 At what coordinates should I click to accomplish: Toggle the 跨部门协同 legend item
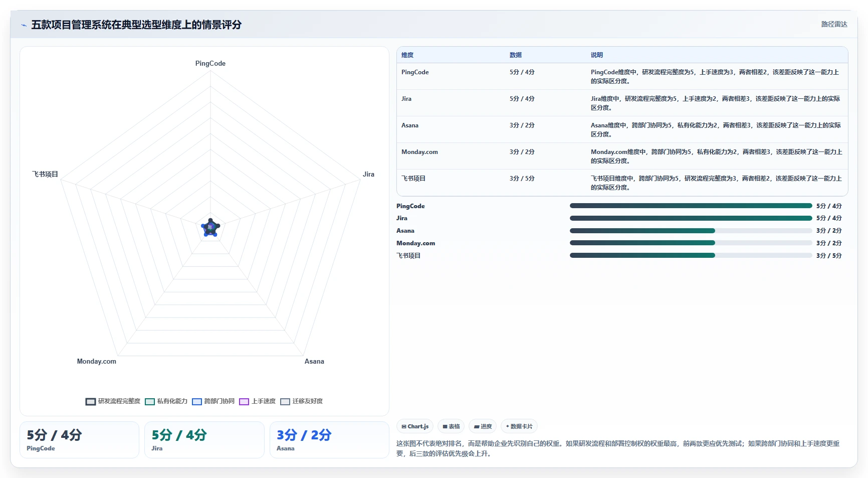pyautogui.click(x=213, y=401)
